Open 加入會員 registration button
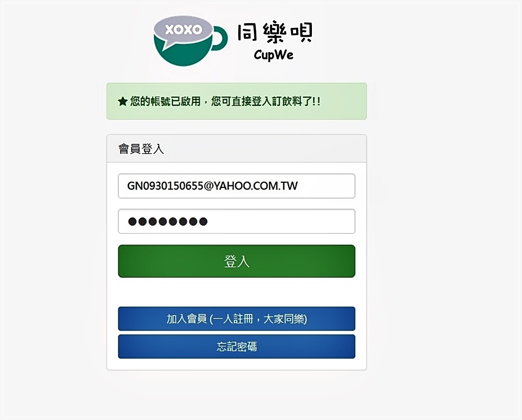Image resolution: width=522 pixels, height=420 pixels. tap(236, 319)
